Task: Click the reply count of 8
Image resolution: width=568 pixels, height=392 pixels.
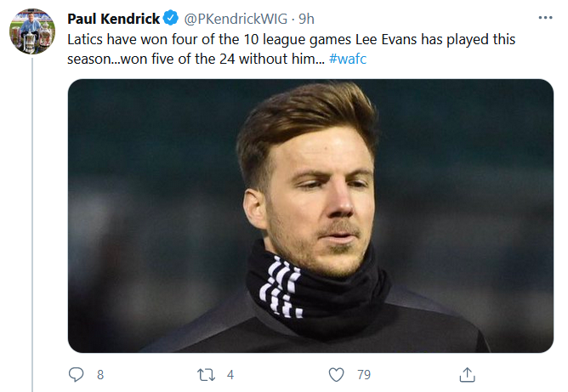Action: [99, 374]
